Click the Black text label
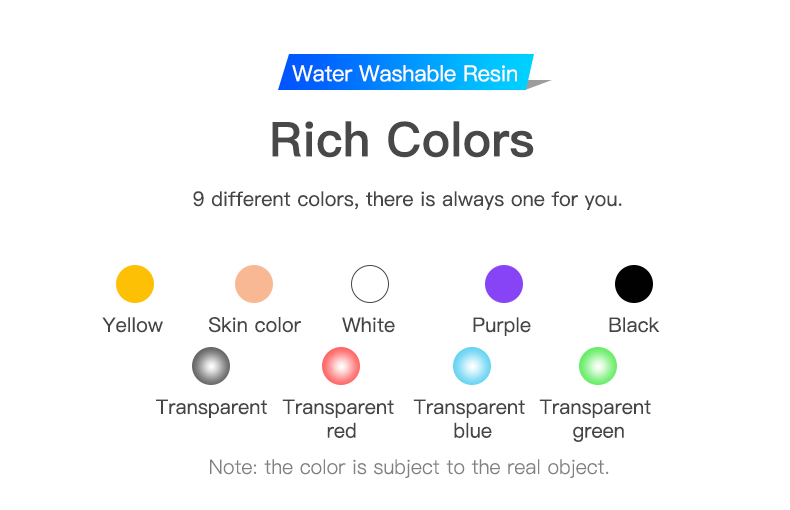 [633, 325]
